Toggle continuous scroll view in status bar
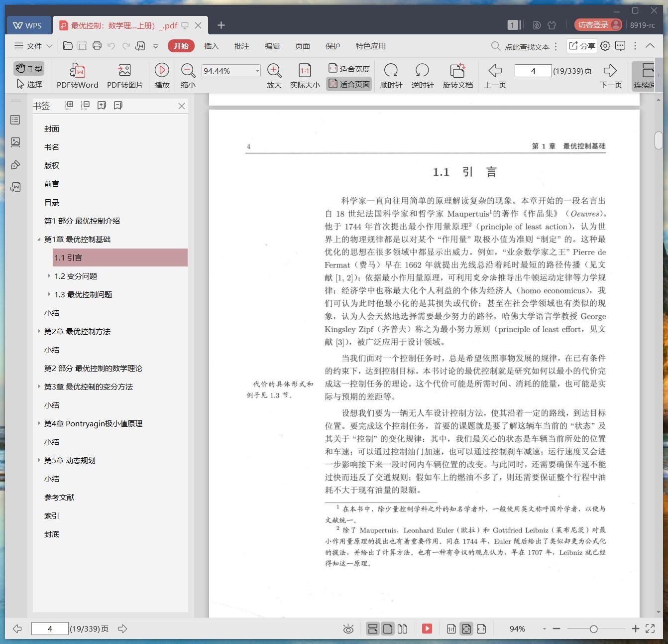This screenshot has width=668, height=644. [372, 629]
